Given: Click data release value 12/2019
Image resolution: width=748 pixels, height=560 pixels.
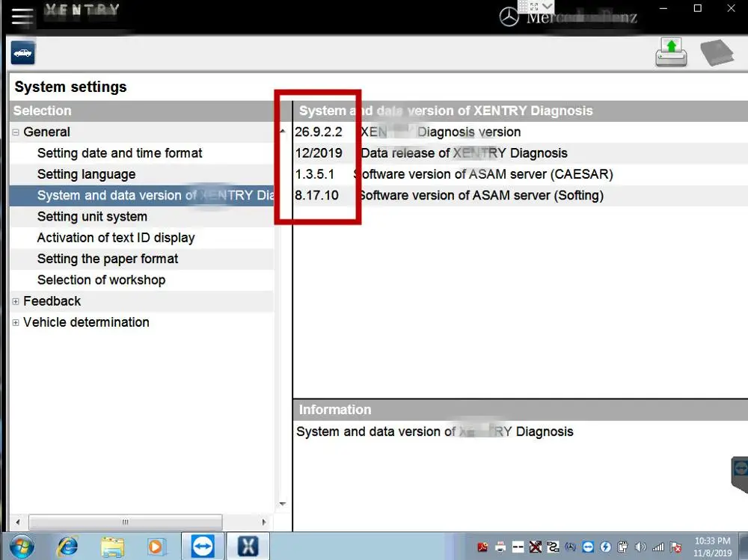Looking at the screenshot, I should pos(319,153).
